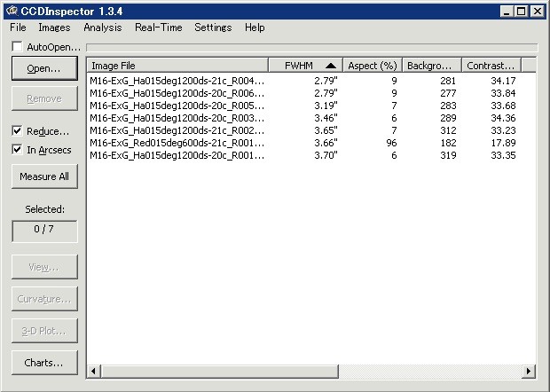This screenshot has width=550, height=392.
Task: Select row M16-ExG_Ha015deg1200ds-20c_R005
Action: tap(311, 106)
